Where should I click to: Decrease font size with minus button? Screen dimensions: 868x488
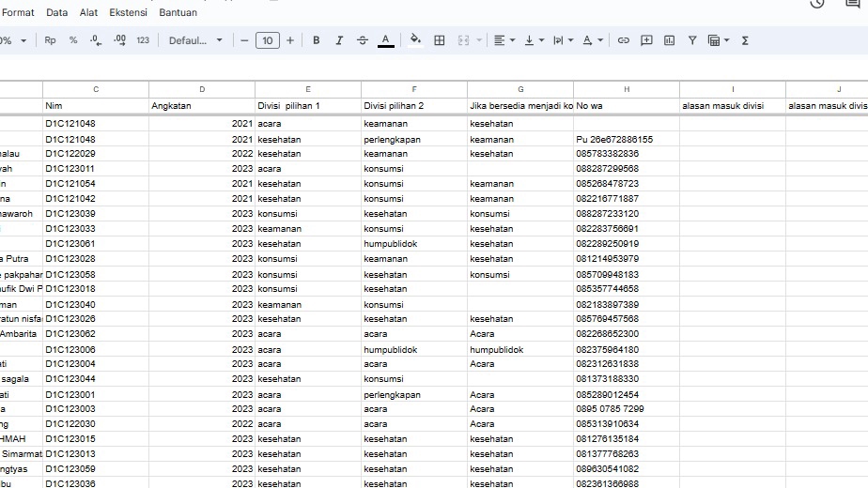click(x=244, y=40)
